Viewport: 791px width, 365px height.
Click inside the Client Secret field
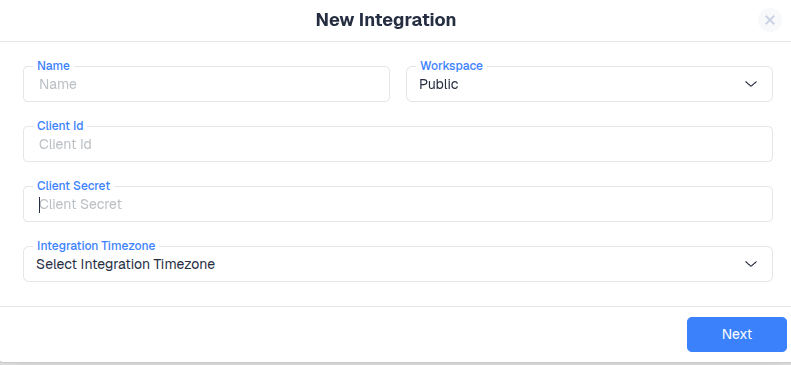pyautogui.click(x=398, y=204)
